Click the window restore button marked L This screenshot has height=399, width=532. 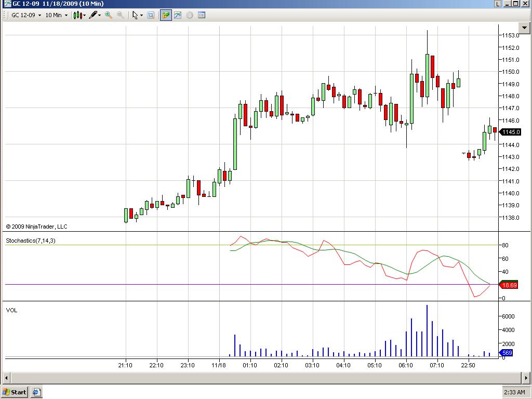tap(498, 4)
